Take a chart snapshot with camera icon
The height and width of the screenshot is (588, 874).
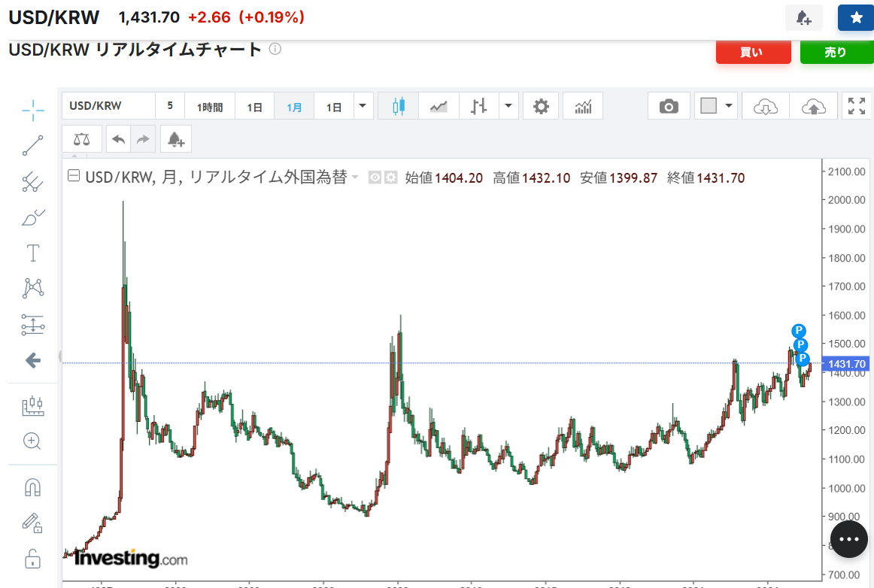pyautogui.click(x=669, y=107)
